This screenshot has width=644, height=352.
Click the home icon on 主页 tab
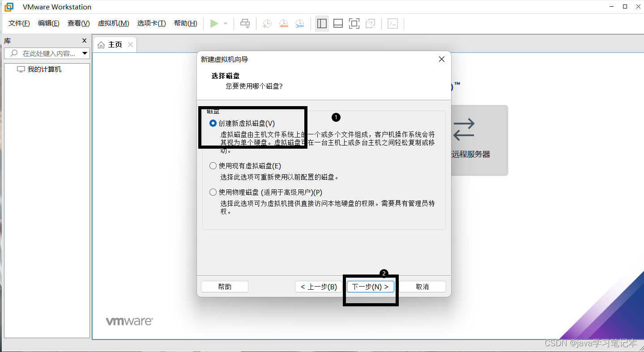coord(101,45)
